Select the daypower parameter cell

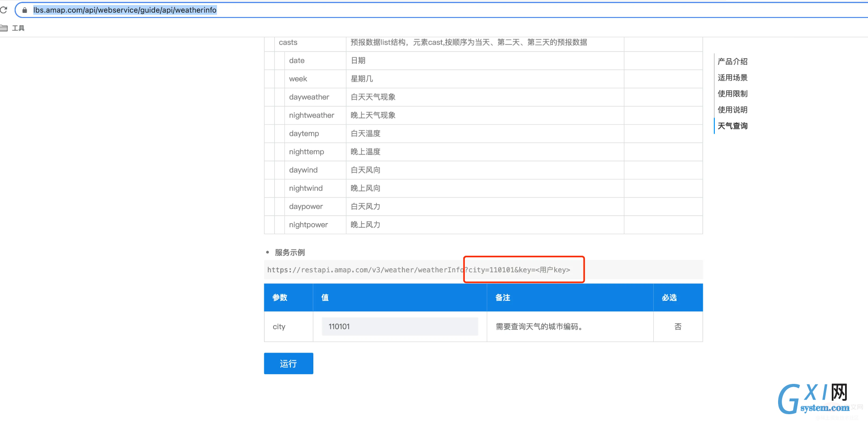point(315,207)
